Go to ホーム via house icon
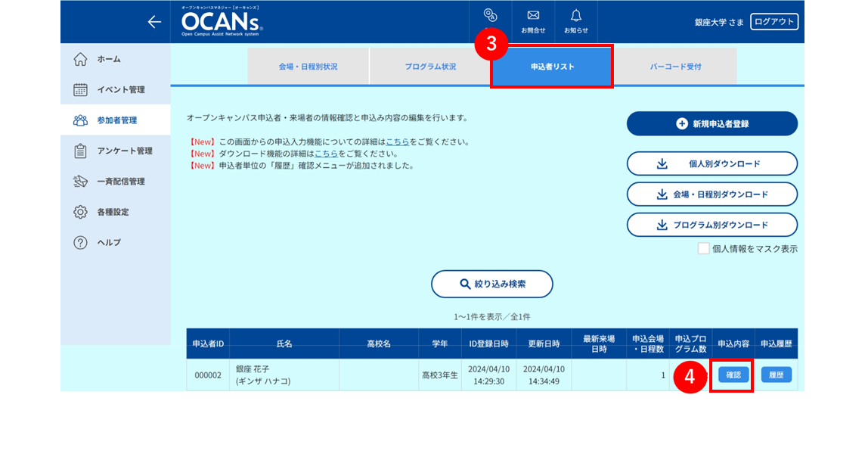The width and height of the screenshot is (868, 457). tap(80, 59)
